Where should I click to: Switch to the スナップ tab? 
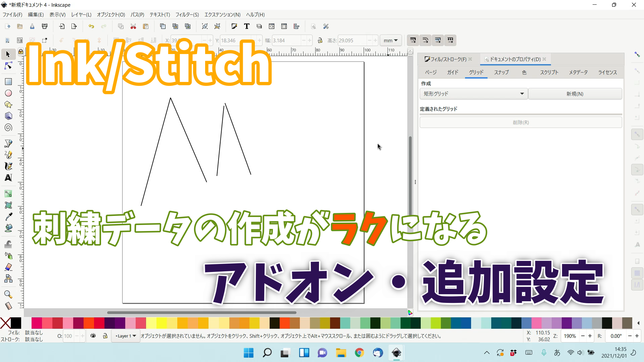click(501, 72)
